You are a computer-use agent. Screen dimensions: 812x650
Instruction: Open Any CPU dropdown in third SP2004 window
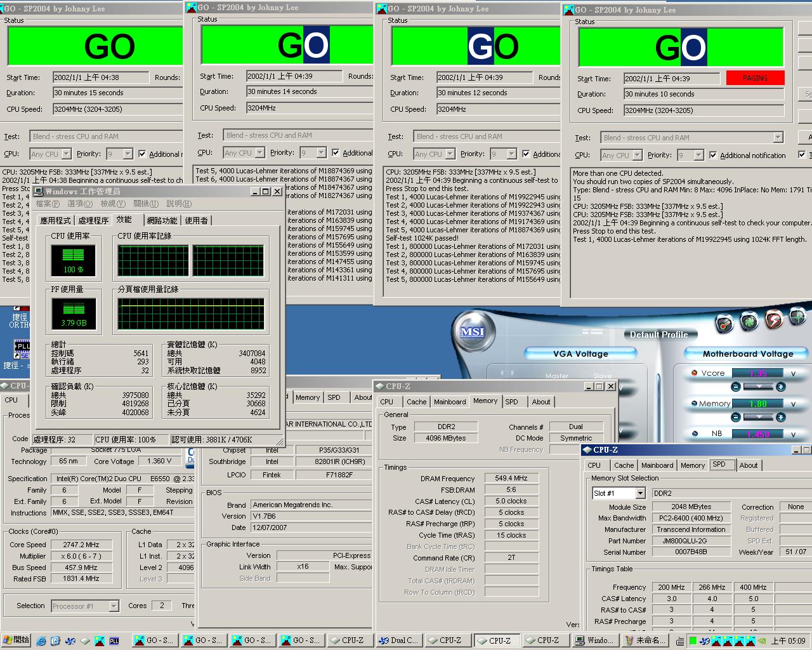click(x=450, y=154)
